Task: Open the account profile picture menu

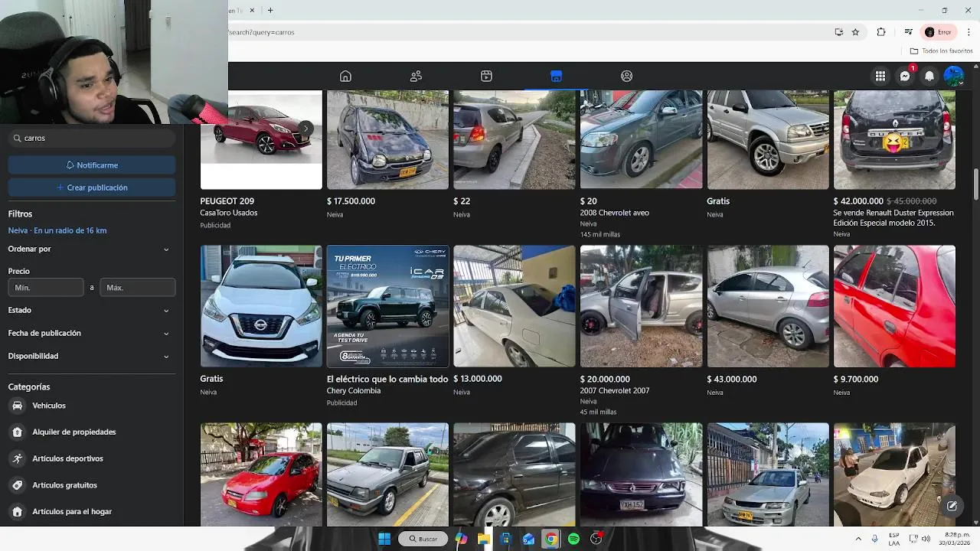Action: tap(954, 76)
